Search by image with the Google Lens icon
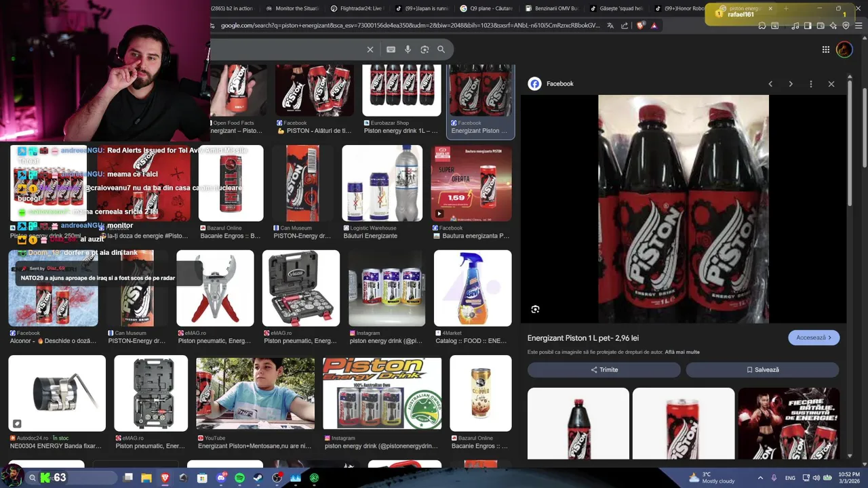The width and height of the screenshot is (868, 488). click(x=425, y=49)
